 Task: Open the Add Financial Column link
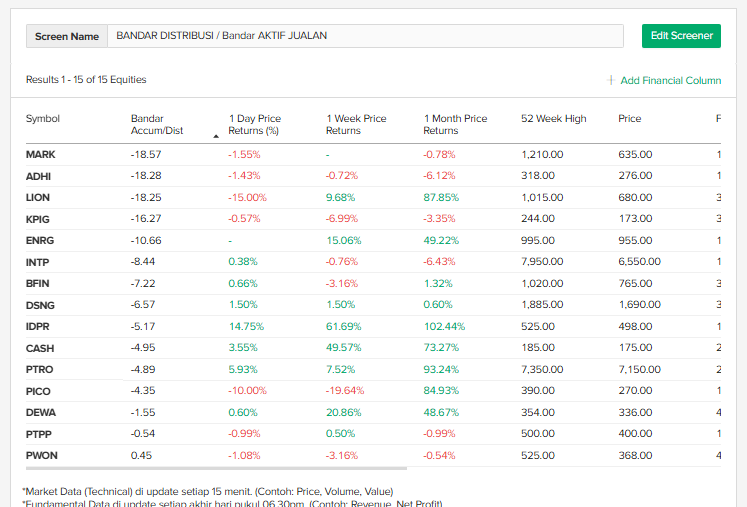(x=670, y=80)
